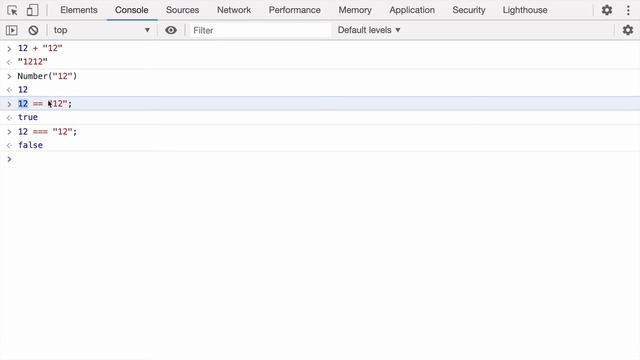
Task: Clear the console with the ban icon
Action: [33, 30]
